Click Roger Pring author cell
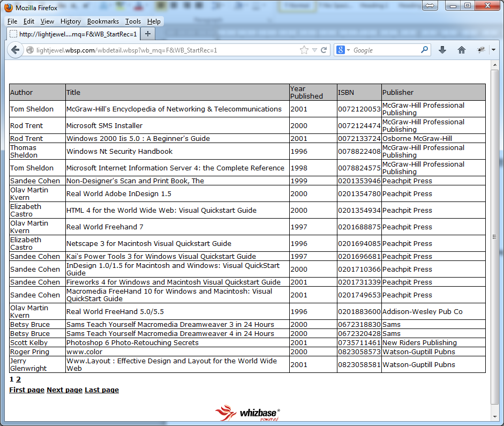 click(x=37, y=352)
